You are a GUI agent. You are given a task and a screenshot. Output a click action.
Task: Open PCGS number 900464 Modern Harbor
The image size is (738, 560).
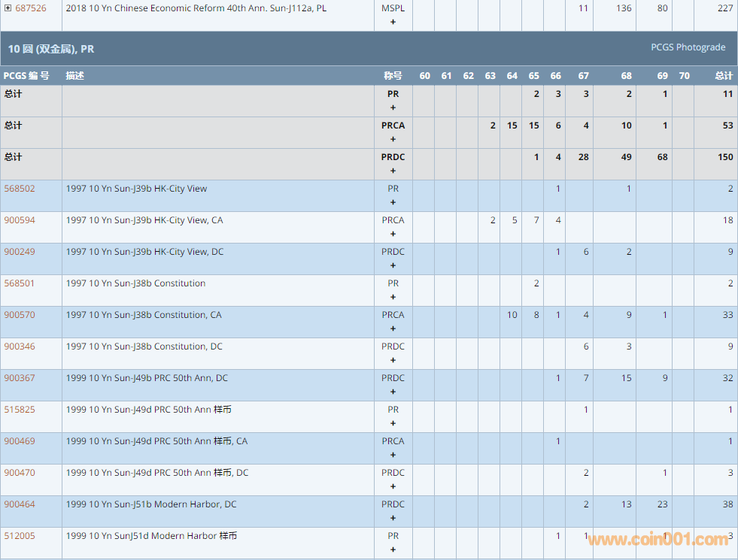coord(19,504)
